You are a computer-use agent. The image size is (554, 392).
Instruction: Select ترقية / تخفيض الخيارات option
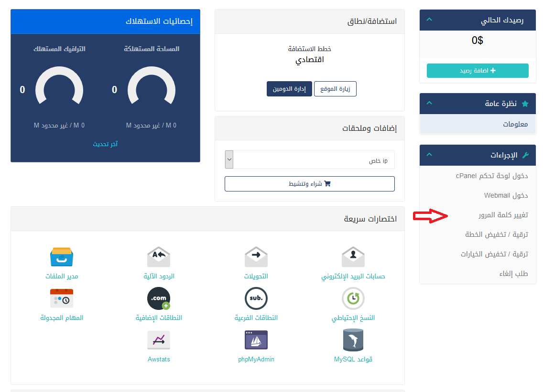(494, 254)
